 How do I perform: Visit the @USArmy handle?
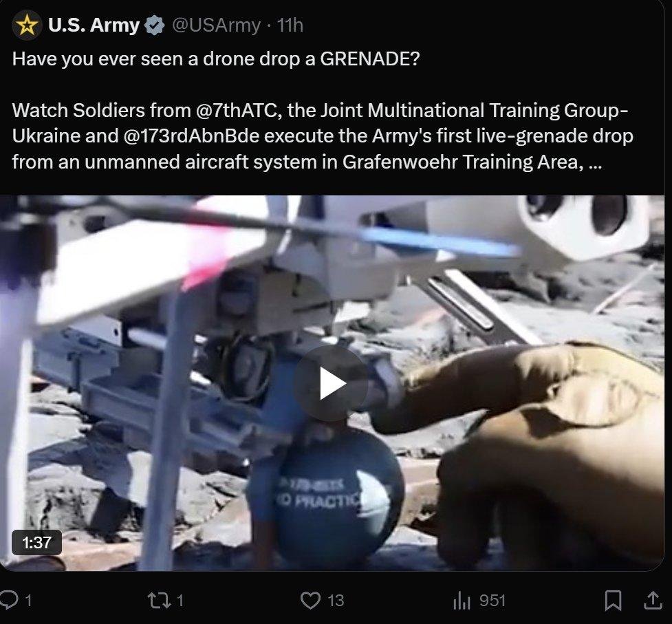click(x=216, y=25)
